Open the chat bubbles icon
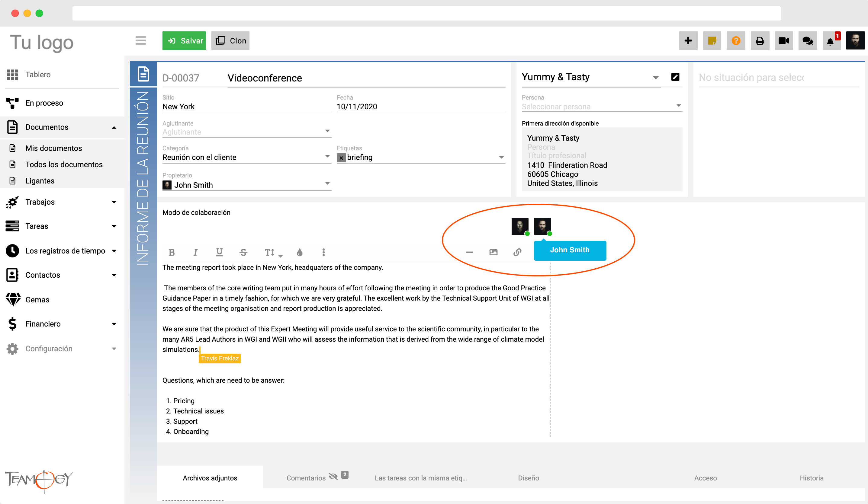 click(x=808, y=41)
